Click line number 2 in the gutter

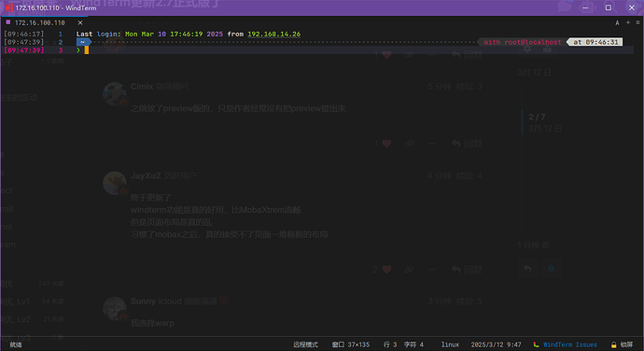61,42
